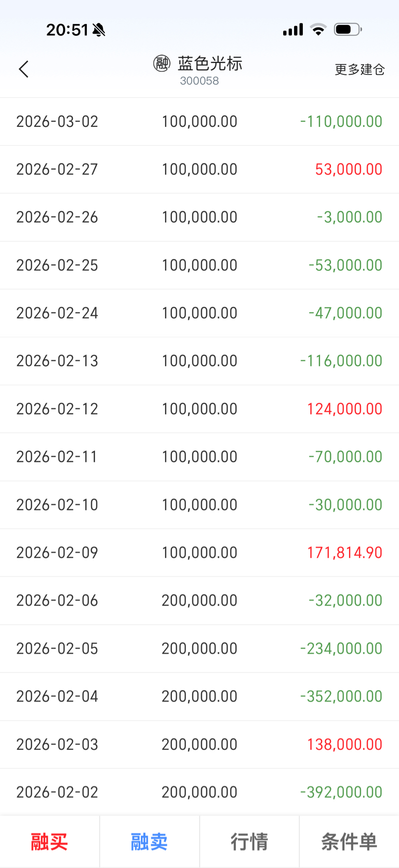
Task: Open the 2026-02-27 entry
Action: 199,170
